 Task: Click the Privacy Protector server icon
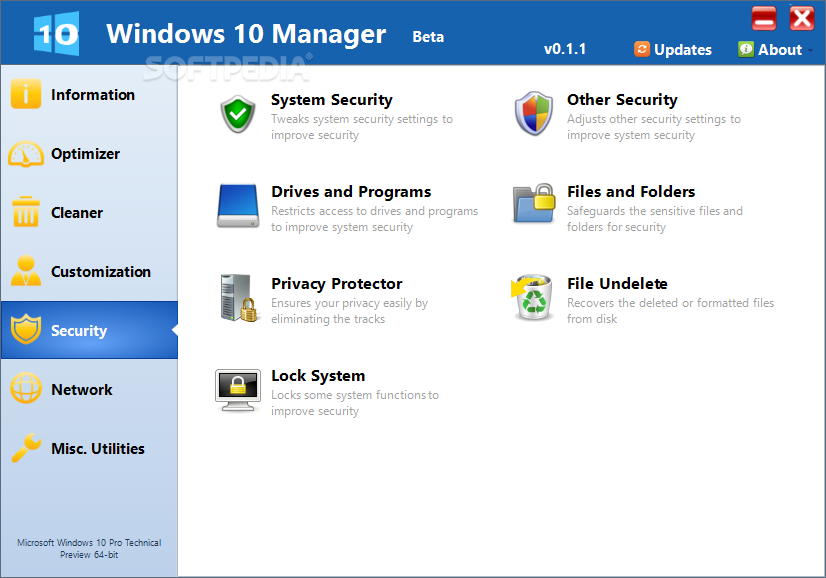pos(238,298)
